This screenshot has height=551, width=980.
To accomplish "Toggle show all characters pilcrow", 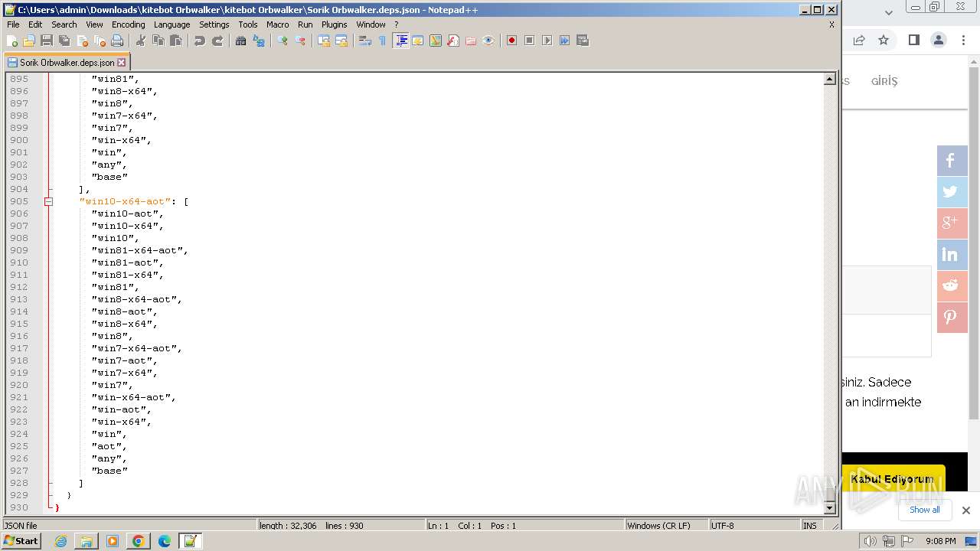I will click(x=383, y=41).
